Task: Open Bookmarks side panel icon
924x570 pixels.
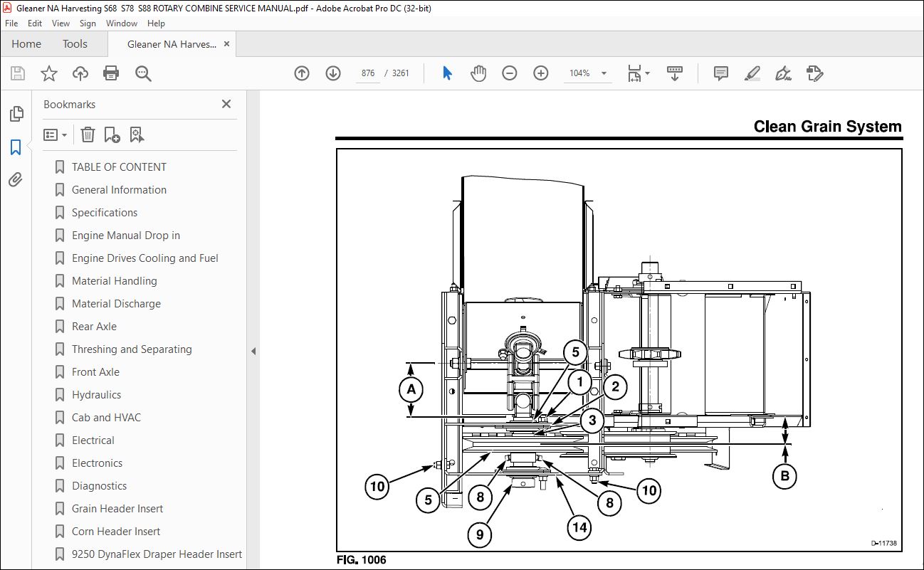Action: coord(16,147)
